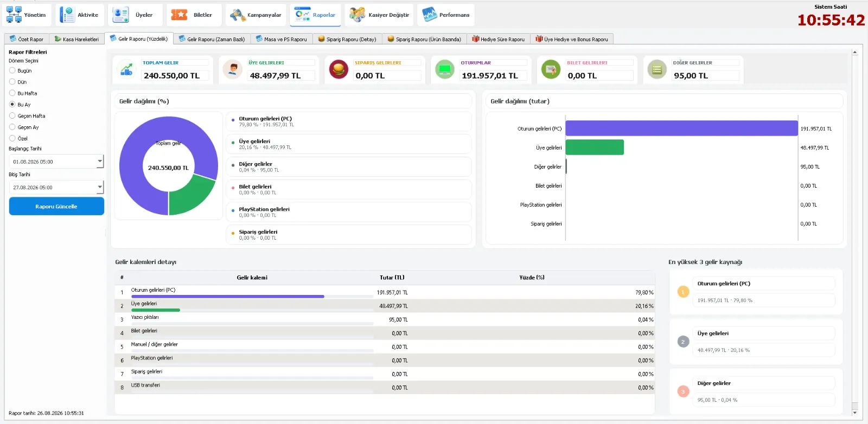Click PlayStation gelirleri legend entry
Viewport: 868px width, 424px height.
coord(349,212)
